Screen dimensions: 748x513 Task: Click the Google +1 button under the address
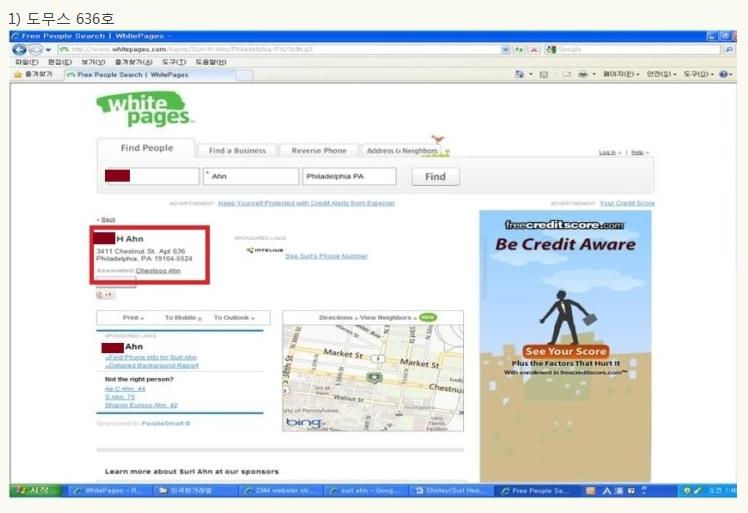(104, 295)
